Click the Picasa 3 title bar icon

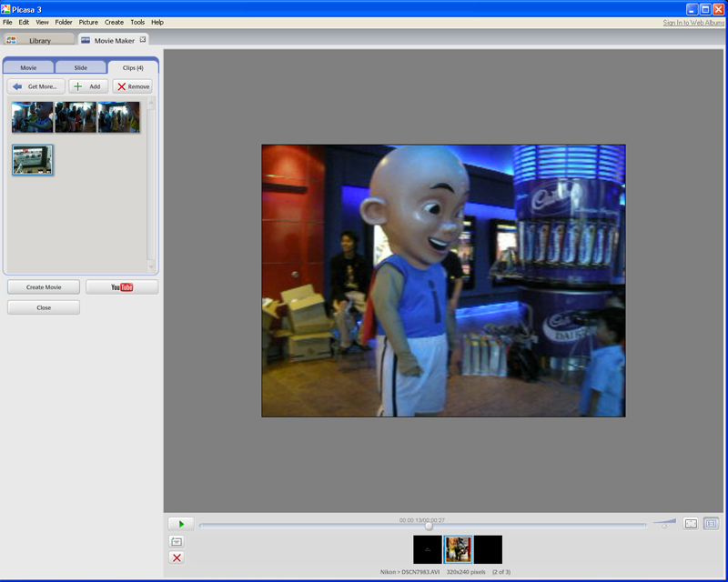[5, 9]
